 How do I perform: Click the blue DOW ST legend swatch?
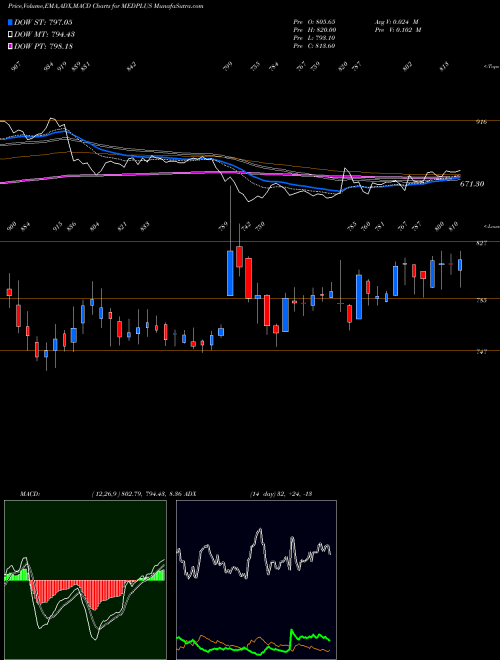click(10, 22)
